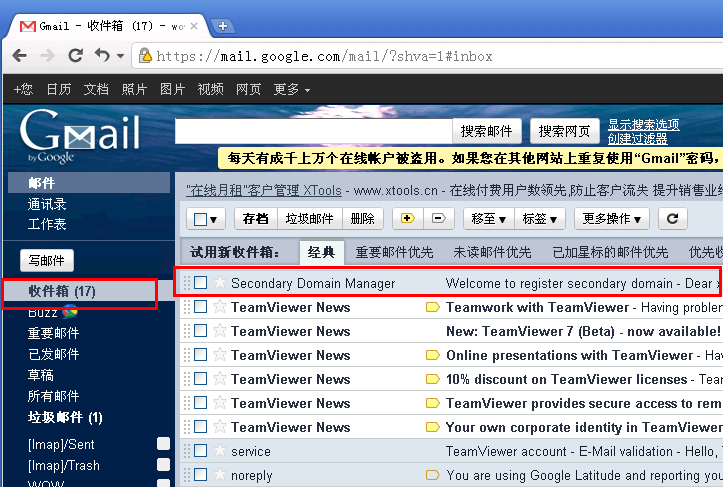
Task: Click the Gmail logo
Action: pos(80,137)
